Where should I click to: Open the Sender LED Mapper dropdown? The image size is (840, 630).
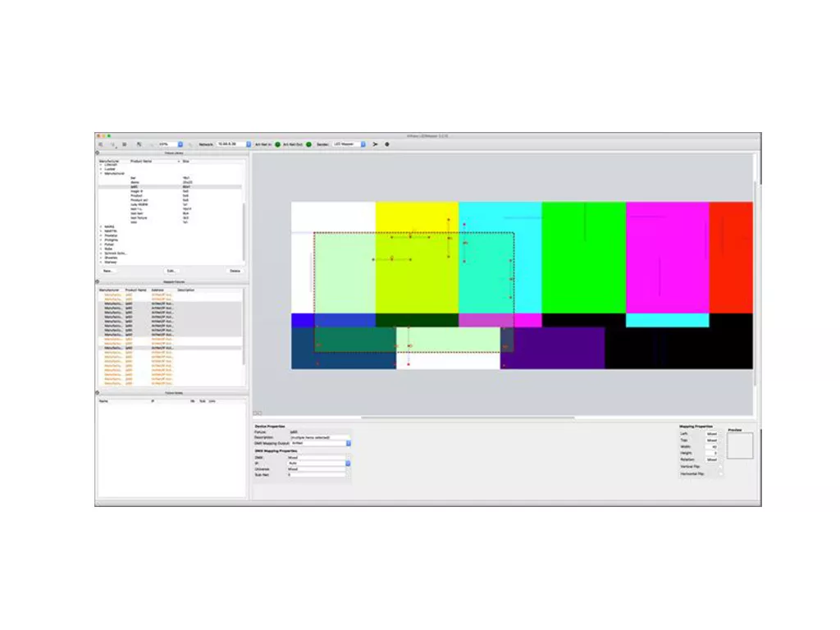tap(361, 144)
